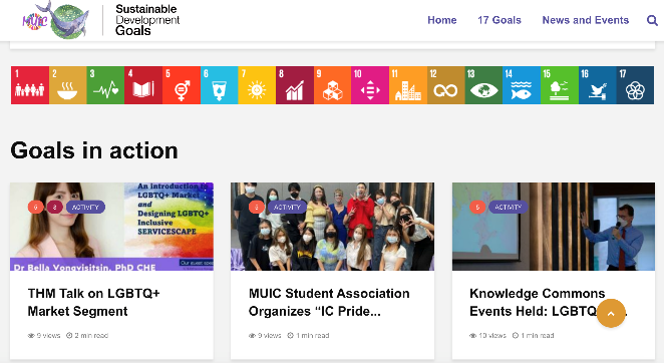Select SDG goal 7 Clean Energy icon
The height and width of the screenshot is (363, 664).
pos(257,85)
